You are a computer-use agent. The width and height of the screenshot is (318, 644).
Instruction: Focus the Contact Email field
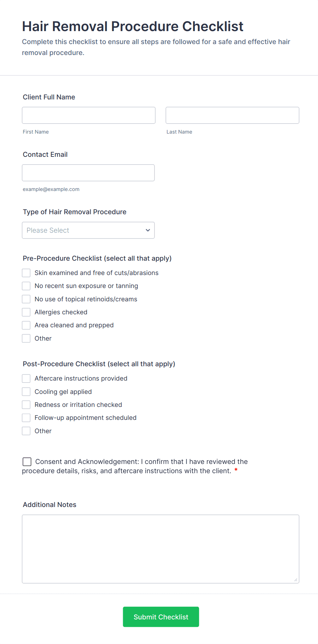88,173
